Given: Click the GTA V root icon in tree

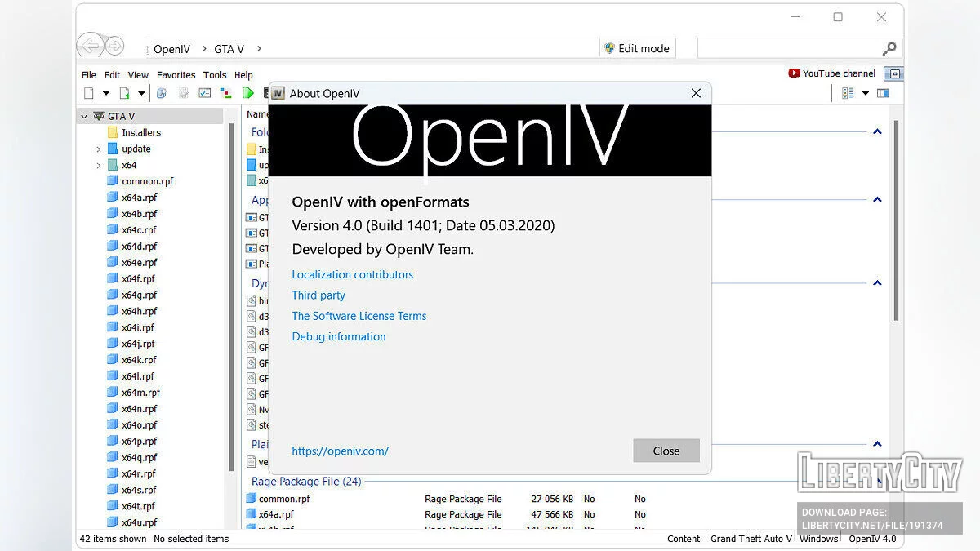Looking at the screenshot, I should 99,117.
